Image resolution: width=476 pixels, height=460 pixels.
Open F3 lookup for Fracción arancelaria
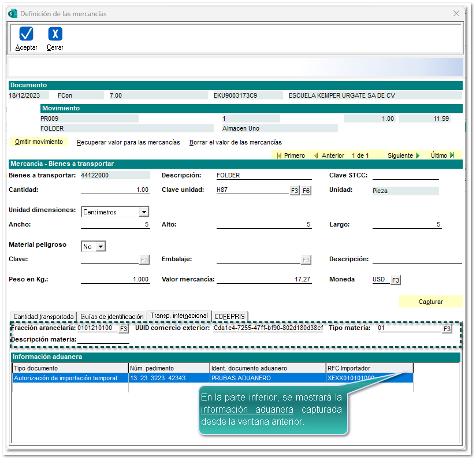coord(124,329)
